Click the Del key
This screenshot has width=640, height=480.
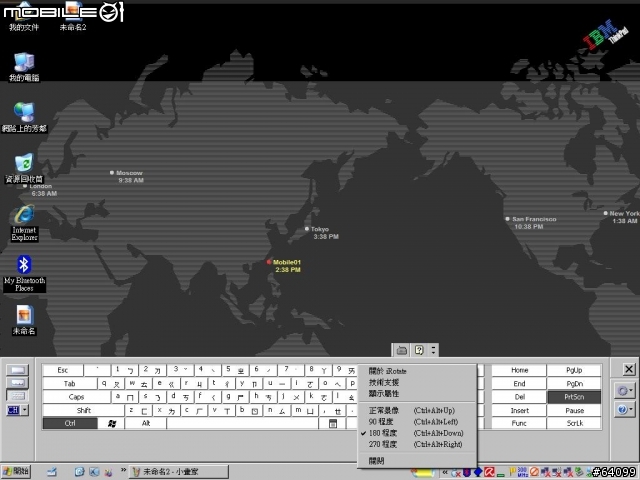tap(519, 397)
